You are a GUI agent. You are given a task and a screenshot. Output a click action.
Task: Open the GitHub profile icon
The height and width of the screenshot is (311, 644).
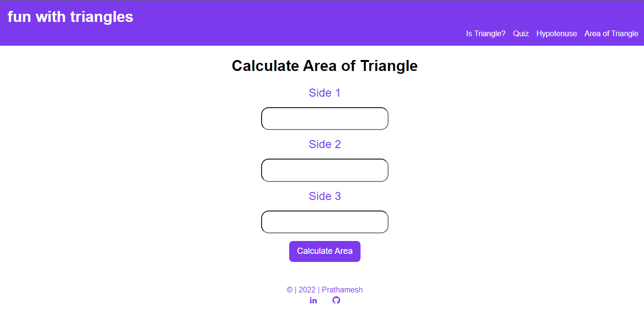tap(336, 300)
